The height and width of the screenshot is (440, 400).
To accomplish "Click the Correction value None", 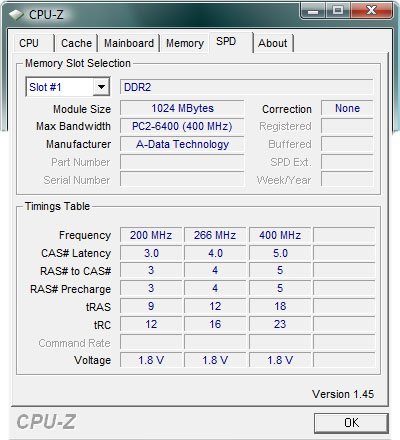I will coord(347,108).
